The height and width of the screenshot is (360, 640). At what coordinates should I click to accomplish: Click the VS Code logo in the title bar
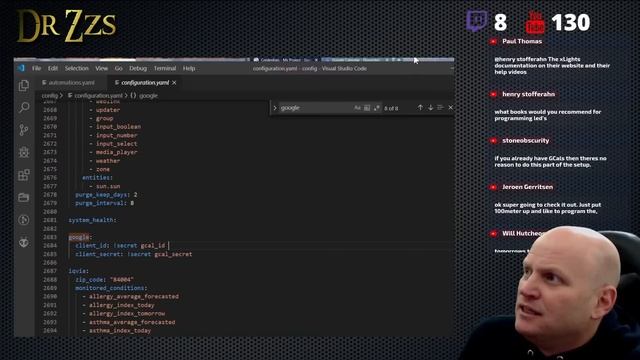click(x=21, y=68)
